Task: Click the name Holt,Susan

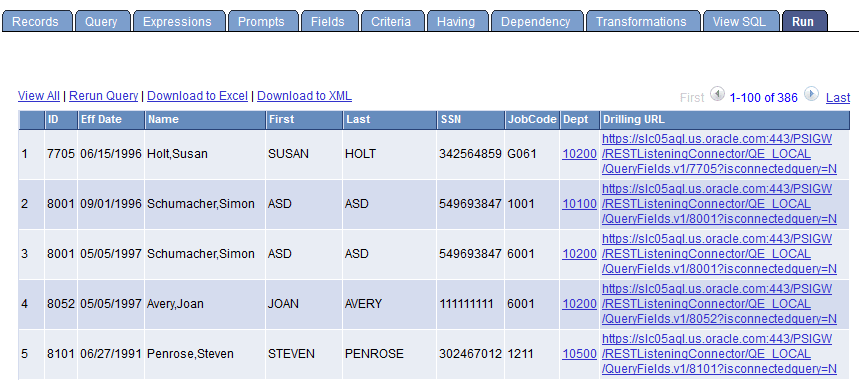Action: pos(177,154)
